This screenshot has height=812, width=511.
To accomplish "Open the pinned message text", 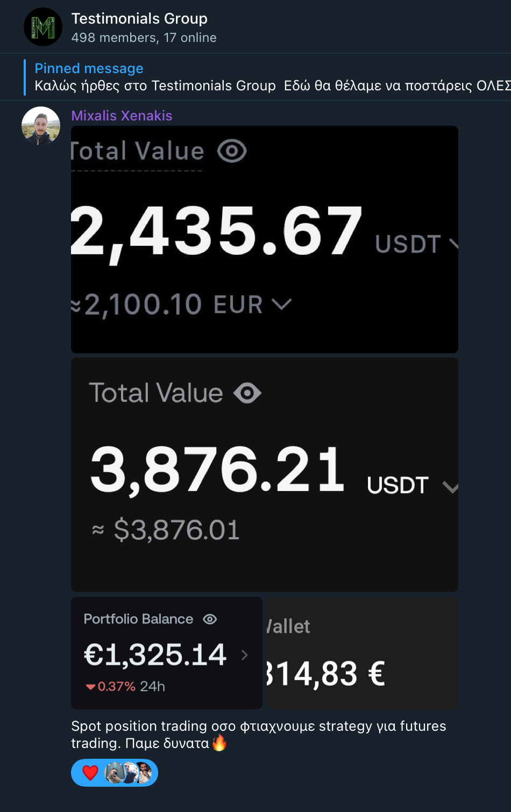I will click(269, 86).
